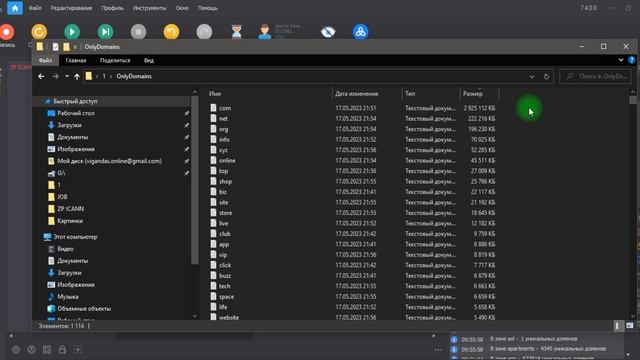Open the profile person icon in the toolbar

(x=264, y=31)
